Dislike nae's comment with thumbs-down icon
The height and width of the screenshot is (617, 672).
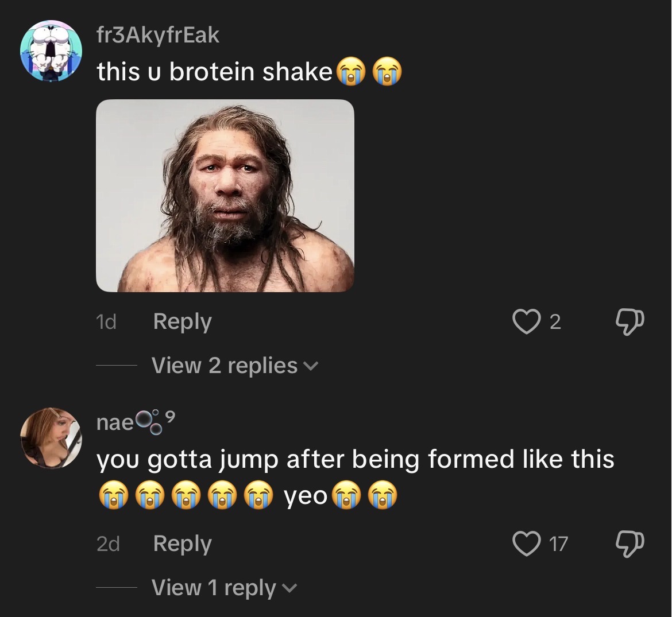point(629,544)
